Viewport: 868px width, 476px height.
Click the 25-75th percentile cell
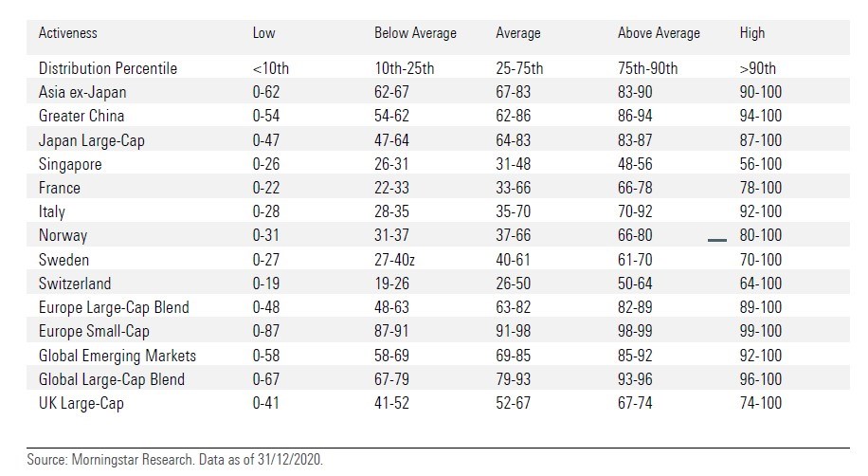point(517,68)
